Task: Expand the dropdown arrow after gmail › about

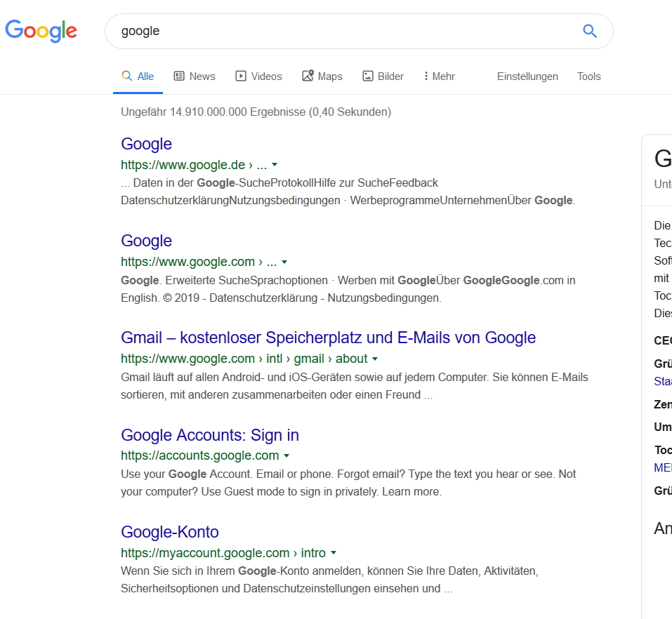Action: click(375, 359)
